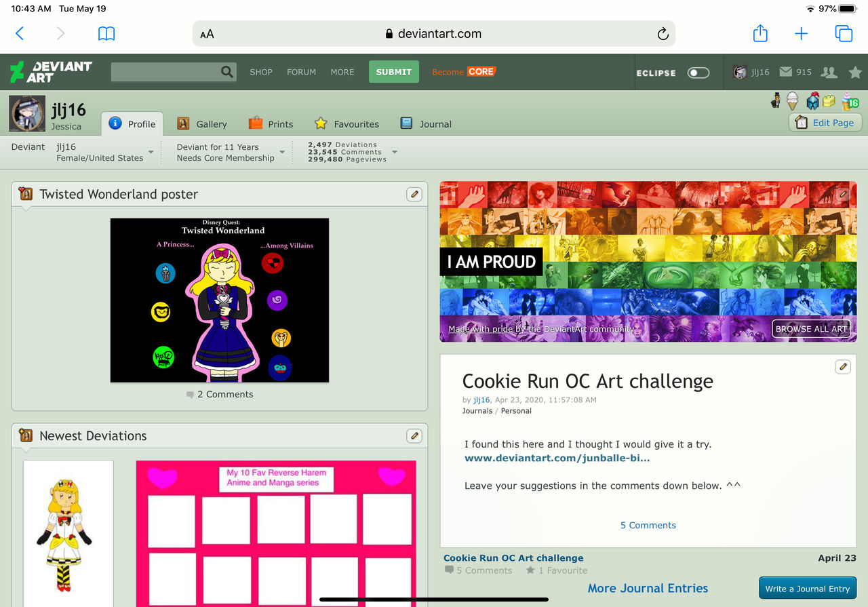Viewport: 868px width, 607px height.
Task: Open the friends/watchers icon in header
Action: pos(829,72)
